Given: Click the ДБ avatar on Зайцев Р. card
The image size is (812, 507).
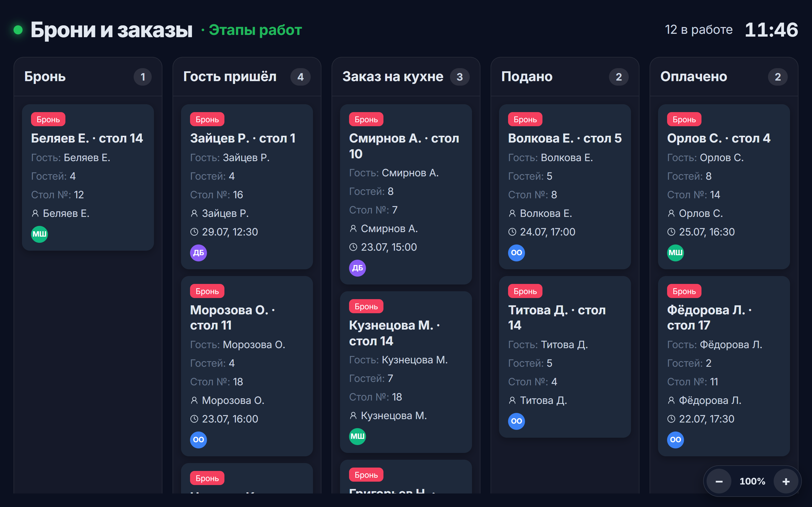Looking at the screenshot, I should click(x=198, y=253).
